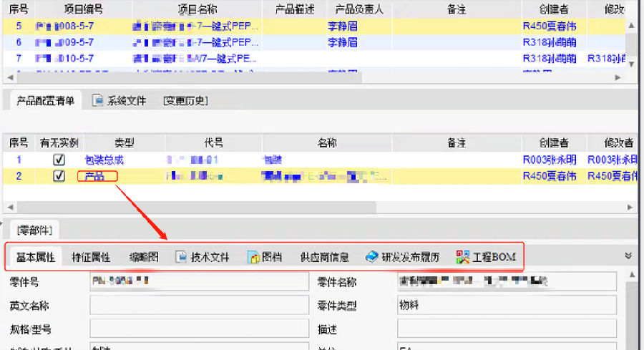Viewport: 644px width, 350px height.
Task: Open the [变更历史] tab
Action: (185, 101)
